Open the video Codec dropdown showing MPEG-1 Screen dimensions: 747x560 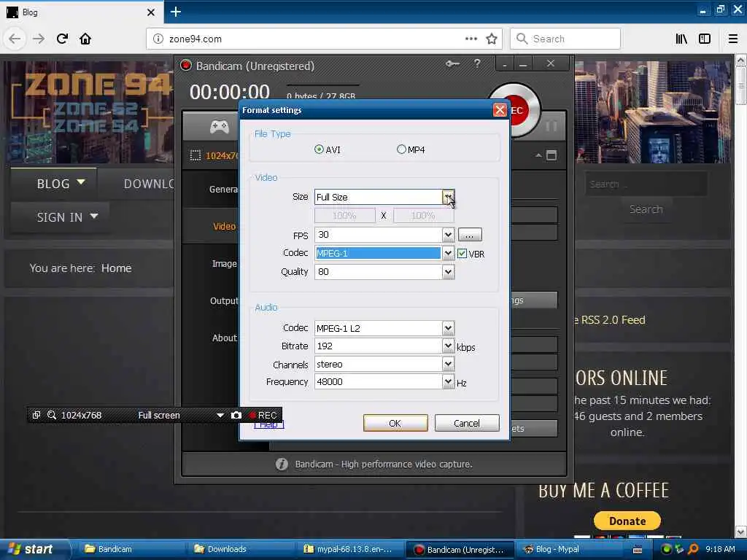click(x=448, y=253)
